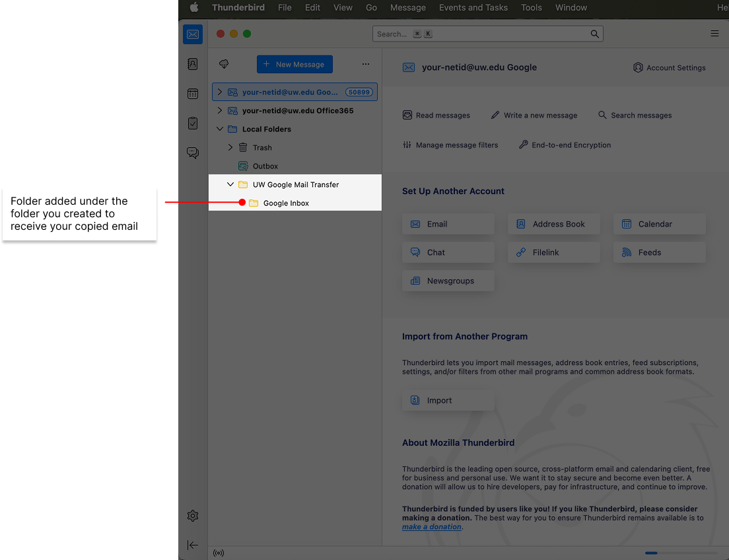Open the Message menu
729x560 pixels.
[407, 8]
